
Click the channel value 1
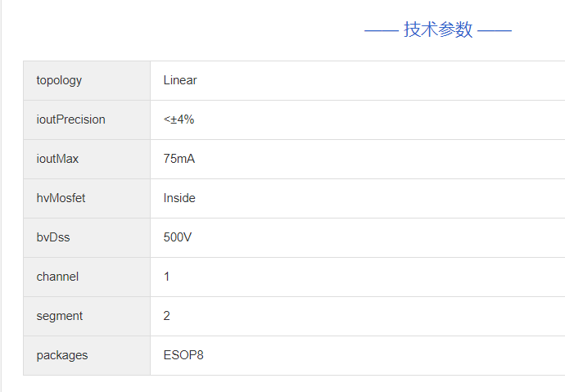(x=167, y=277)
